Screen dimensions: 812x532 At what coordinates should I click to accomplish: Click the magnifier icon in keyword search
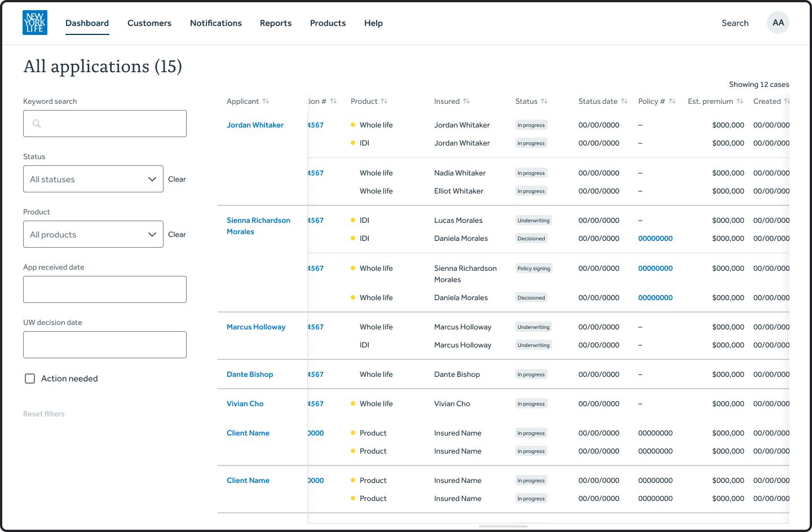(x=37, y=124)
